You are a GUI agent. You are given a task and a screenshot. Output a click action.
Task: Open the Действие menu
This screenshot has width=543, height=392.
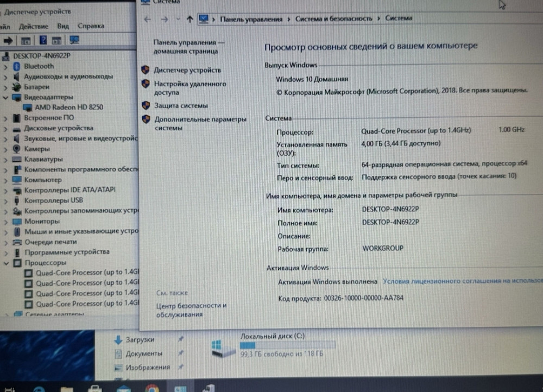point(34,26)
